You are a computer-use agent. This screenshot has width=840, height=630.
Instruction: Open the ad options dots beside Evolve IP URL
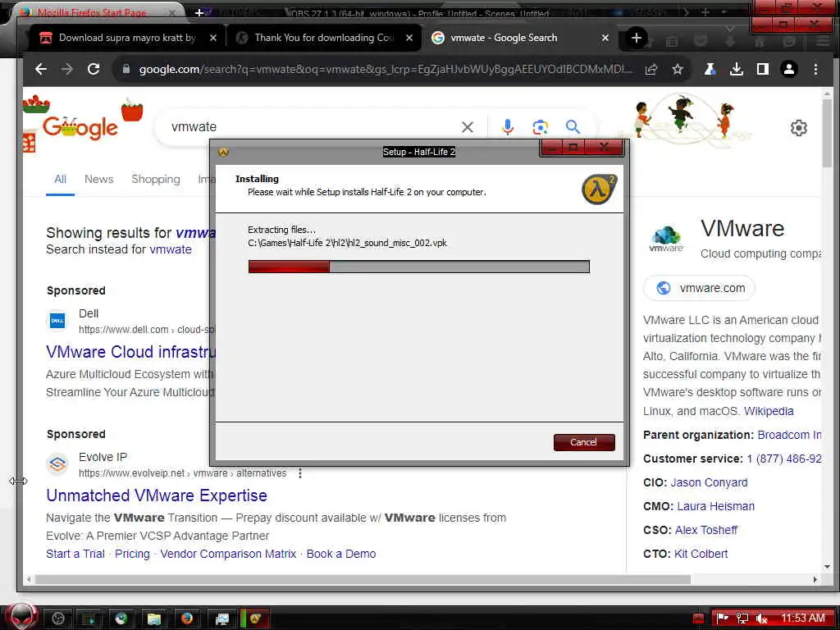pyautogui.click(x=300, y=473)
